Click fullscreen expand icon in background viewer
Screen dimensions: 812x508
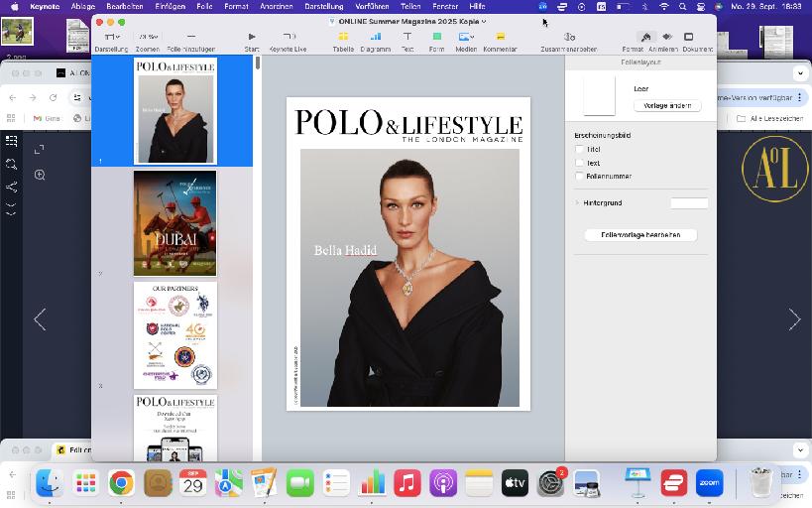point(39,149)
